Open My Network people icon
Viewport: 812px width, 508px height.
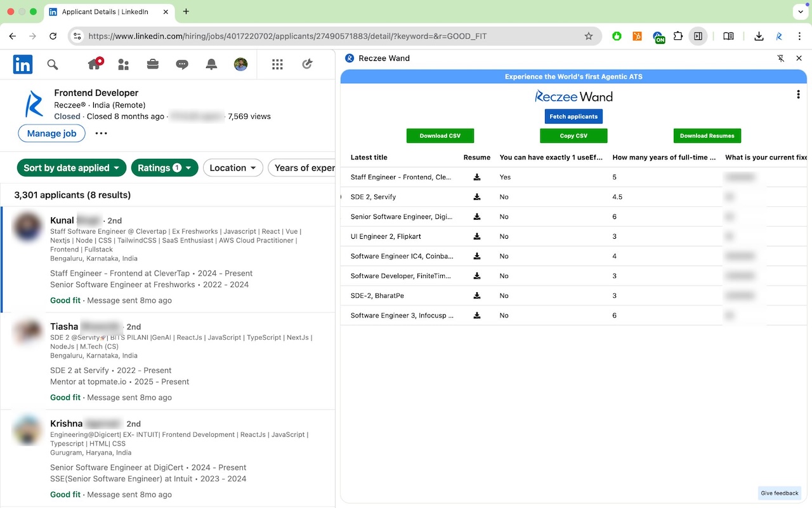pyautogui.click(x=124, y=64)
